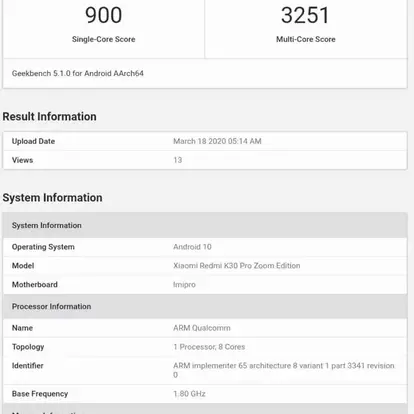The image size is (414, 414).
Task: Click the large System Information heading
Action: tap(52, 198)
